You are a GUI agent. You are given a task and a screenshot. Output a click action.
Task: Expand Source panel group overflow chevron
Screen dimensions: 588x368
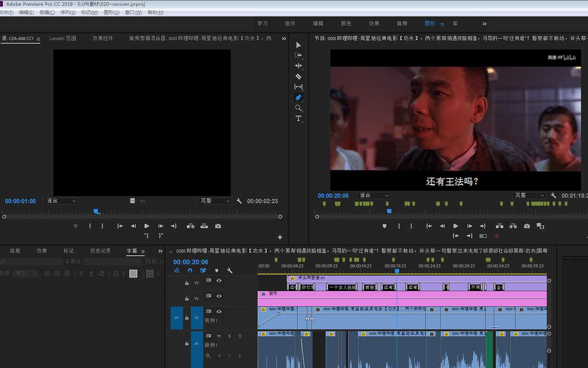(x=284, y=39)
